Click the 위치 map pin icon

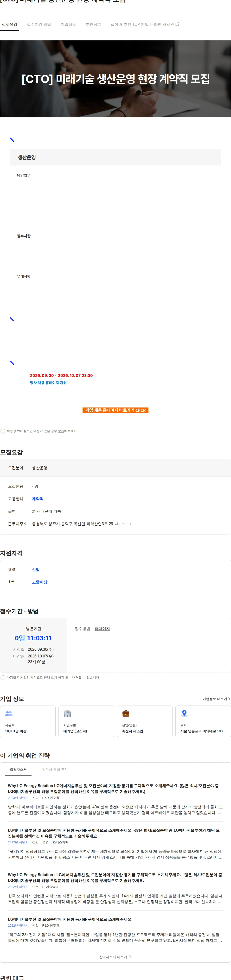click(184, 713)
